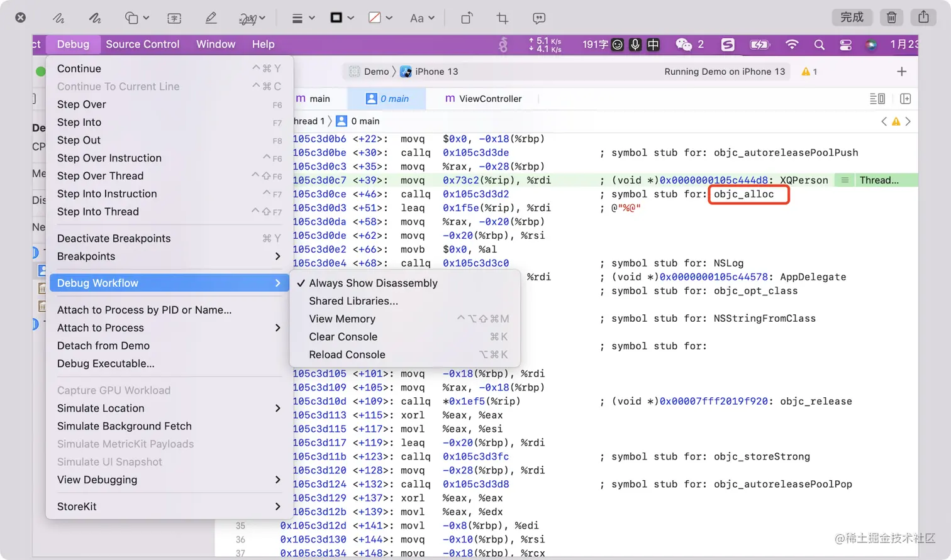Activate the crop tool
This screenshot has width=951, height=560.
(x=503, y=18)
